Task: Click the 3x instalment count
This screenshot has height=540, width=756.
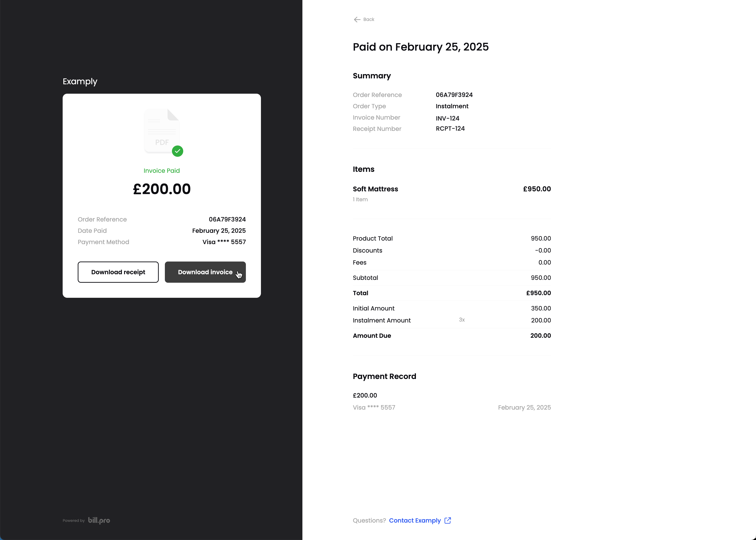Action: (462, 319)
